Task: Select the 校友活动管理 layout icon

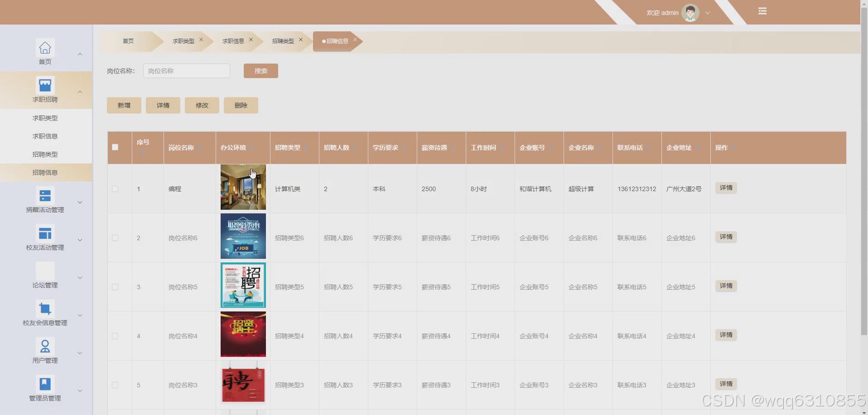Action: coord(45,233)
